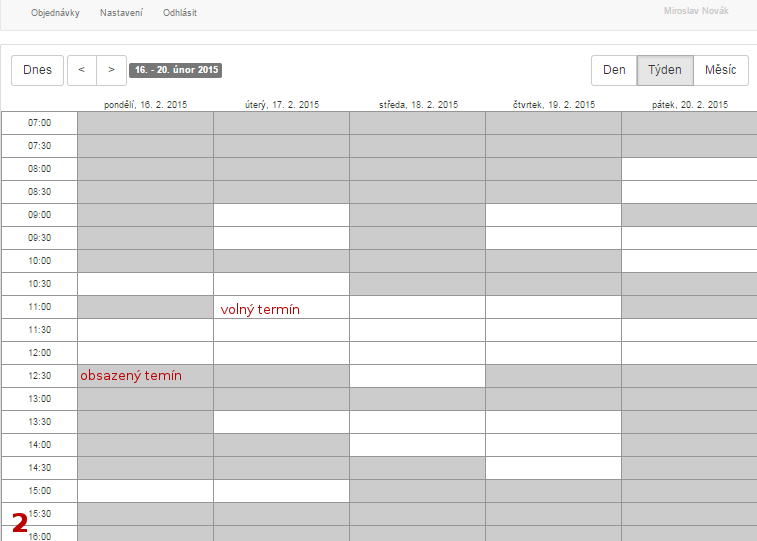This screenshot has width=757, height=541.
Task: Click the pondělí 16. 2. 2015 column header
Action: click(x=146, y=104)
